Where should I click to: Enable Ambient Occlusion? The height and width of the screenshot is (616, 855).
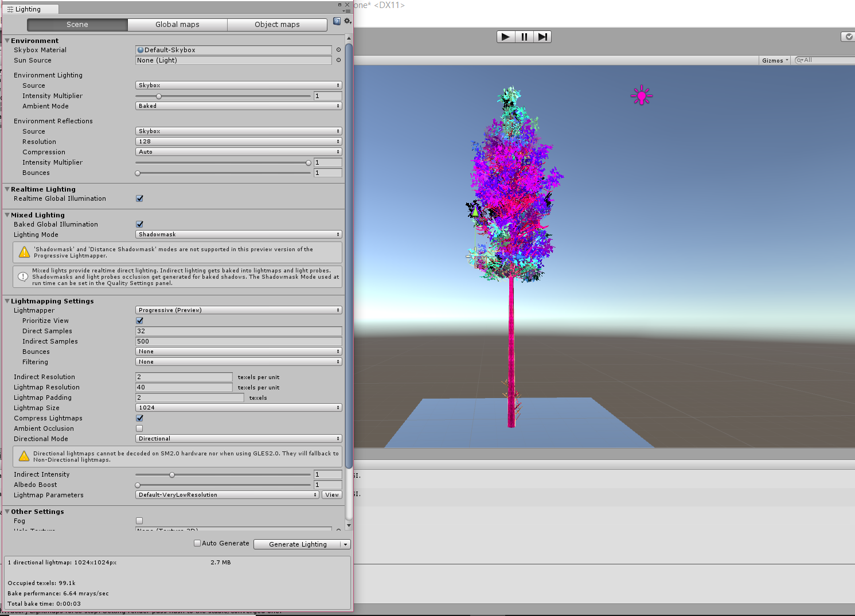[139, 428]
